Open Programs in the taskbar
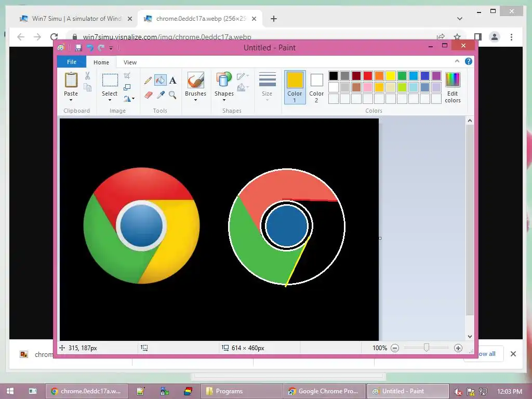Image resolution: width=532 pixels, height=399 pixels. click(242, 391)
